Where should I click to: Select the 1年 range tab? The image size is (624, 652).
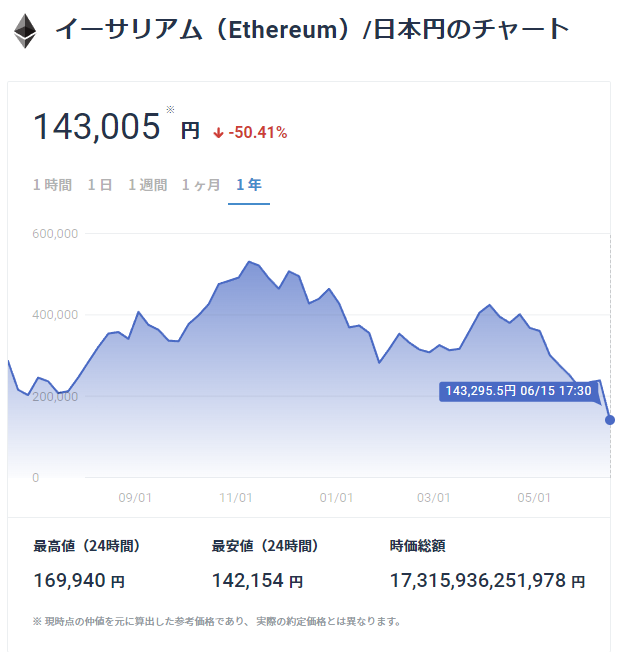(249, 185)
